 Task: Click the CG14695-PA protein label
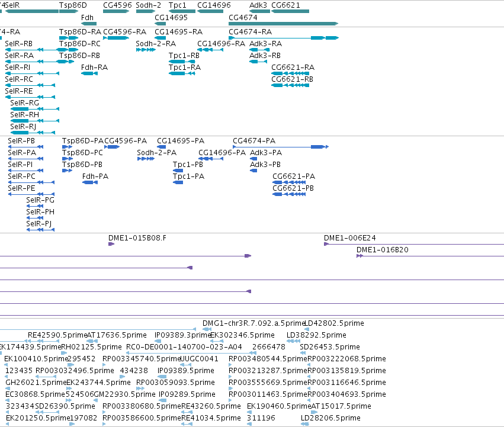181,141
